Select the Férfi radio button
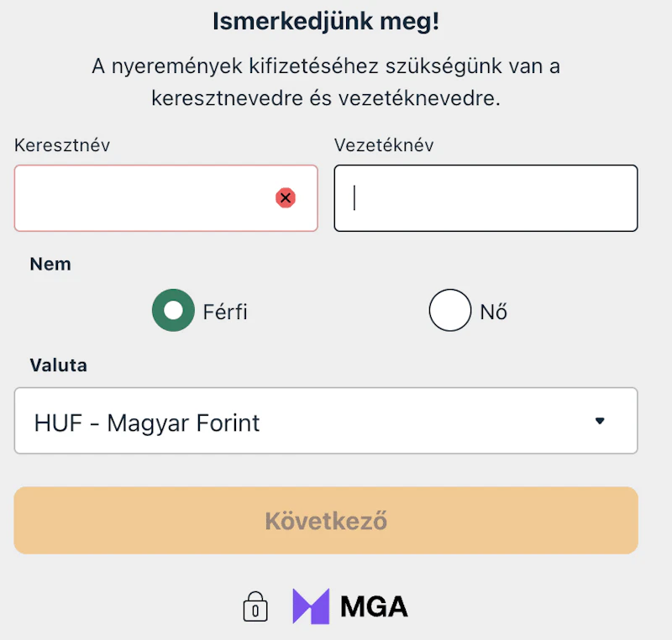The width and height of the screenshot is (672, 640). click(173, 311)
